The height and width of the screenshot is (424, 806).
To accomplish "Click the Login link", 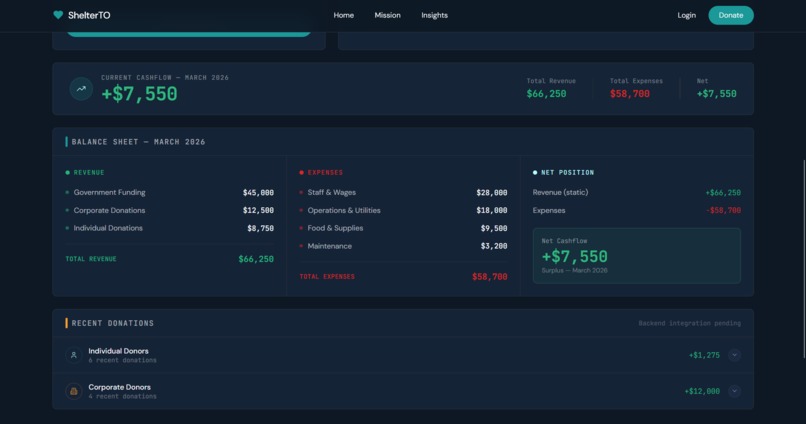I will click(686, 15).
